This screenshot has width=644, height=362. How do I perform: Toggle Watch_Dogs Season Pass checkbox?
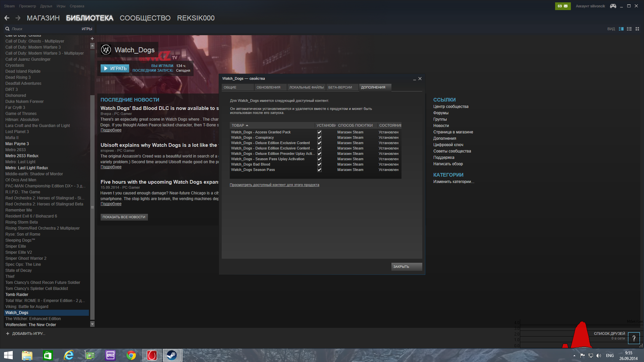[319, 170]
